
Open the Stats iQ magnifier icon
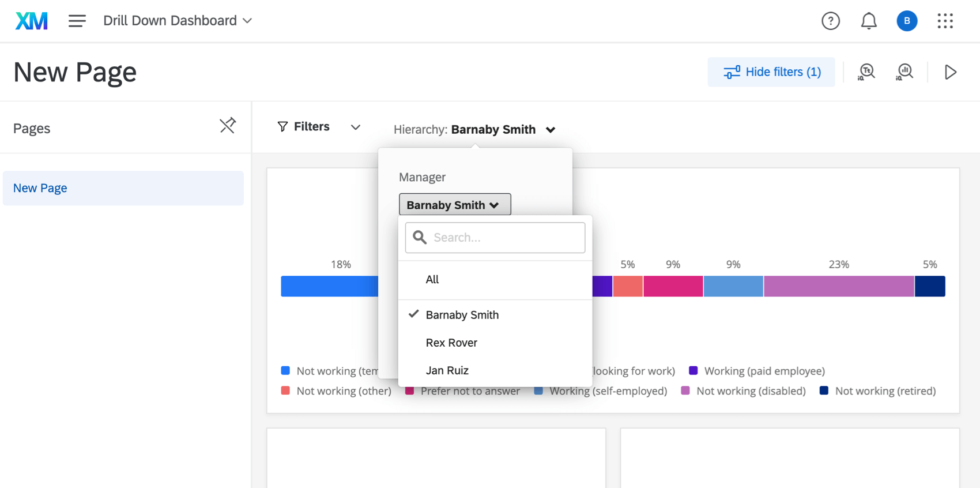coord(904,72)
